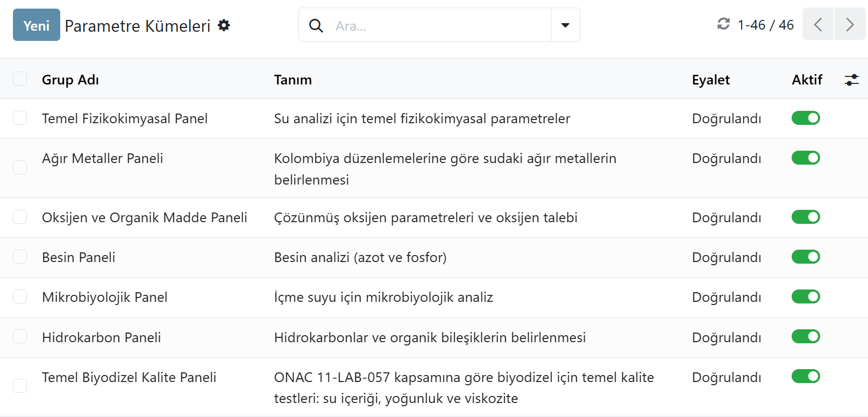The width and height of the screenshot is (868, 417).
Task: Click the refresh icon near the record counter
Action: pyautogui.click(x=723, y=24)
